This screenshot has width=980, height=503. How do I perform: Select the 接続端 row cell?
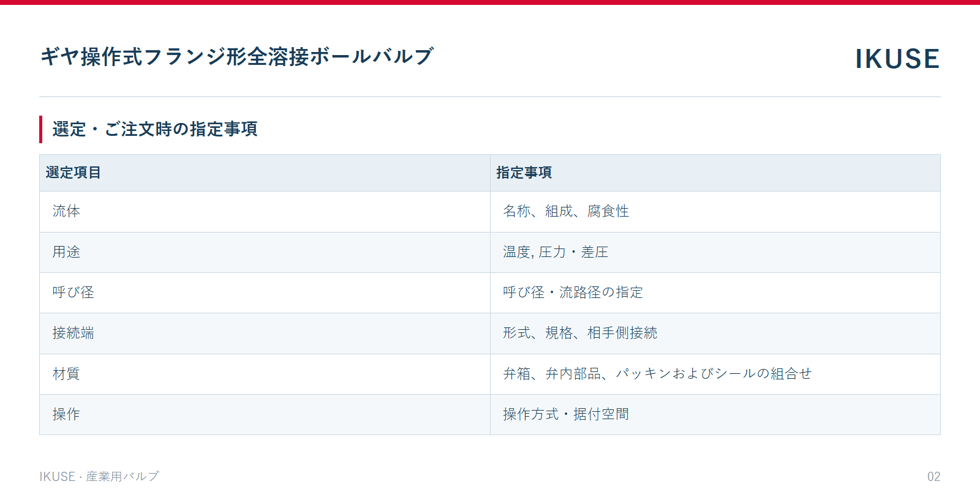265,333
